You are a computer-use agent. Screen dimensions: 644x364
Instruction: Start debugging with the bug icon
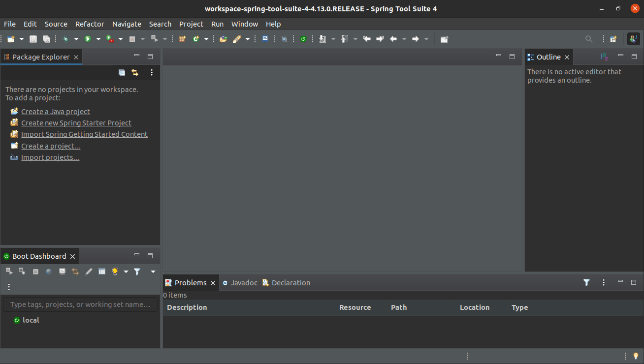[x=65, y=39]
